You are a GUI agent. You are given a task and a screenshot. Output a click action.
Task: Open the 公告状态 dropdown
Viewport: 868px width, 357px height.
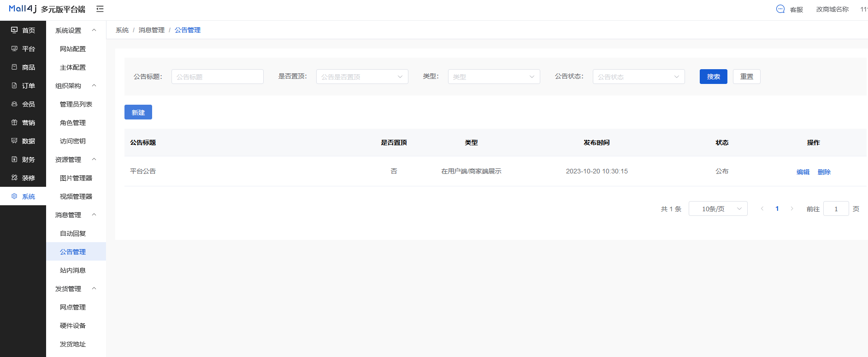pyautogui.click(x=639, y=77)
